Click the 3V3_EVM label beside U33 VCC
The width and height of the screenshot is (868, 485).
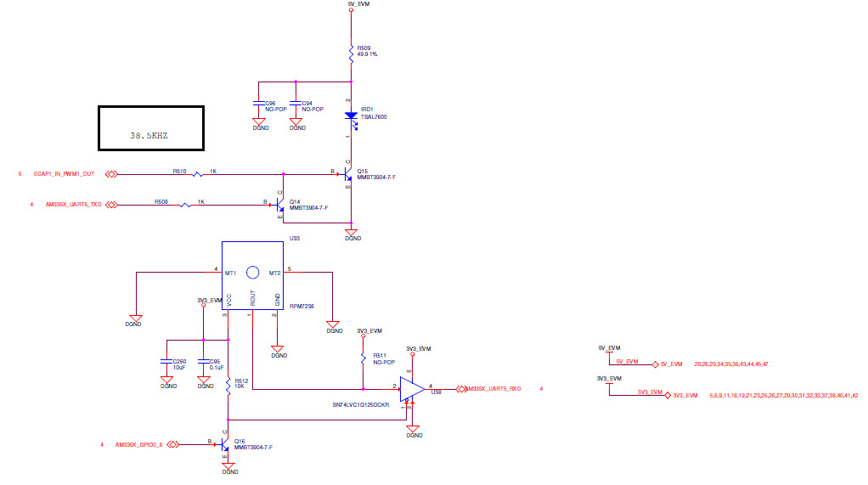click(209, 300)
